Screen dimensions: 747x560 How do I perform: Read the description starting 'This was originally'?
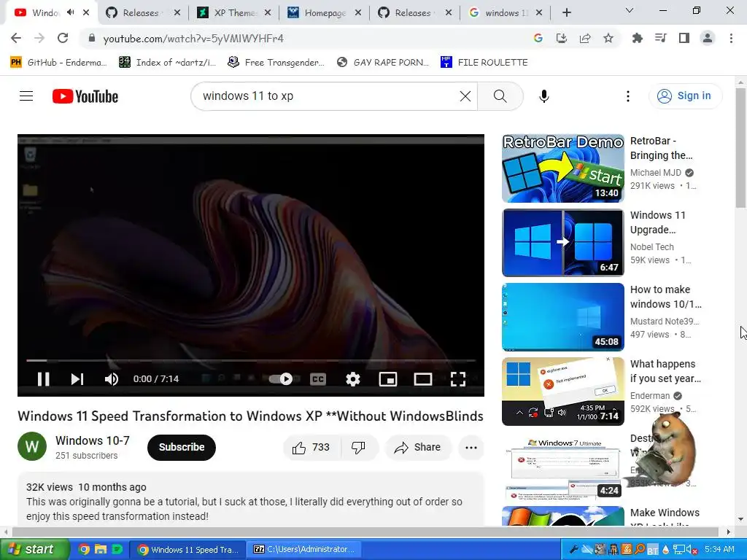click(244, 509)
